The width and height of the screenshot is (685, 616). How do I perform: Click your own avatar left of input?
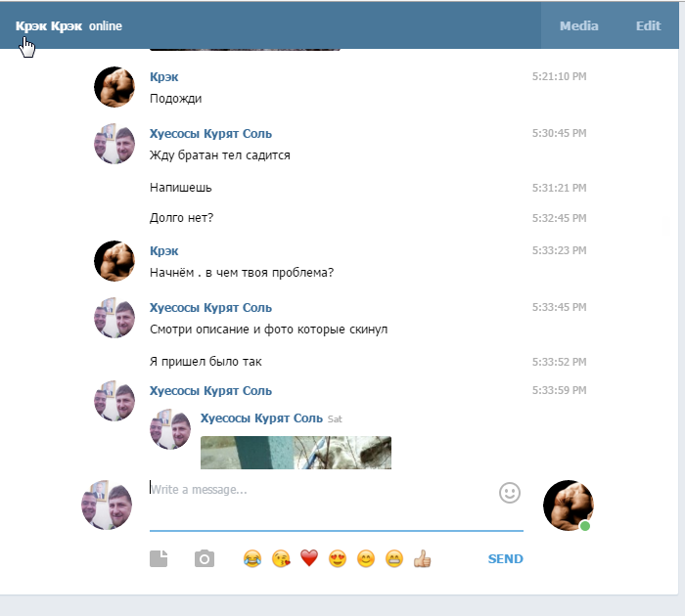coord(107,506)
